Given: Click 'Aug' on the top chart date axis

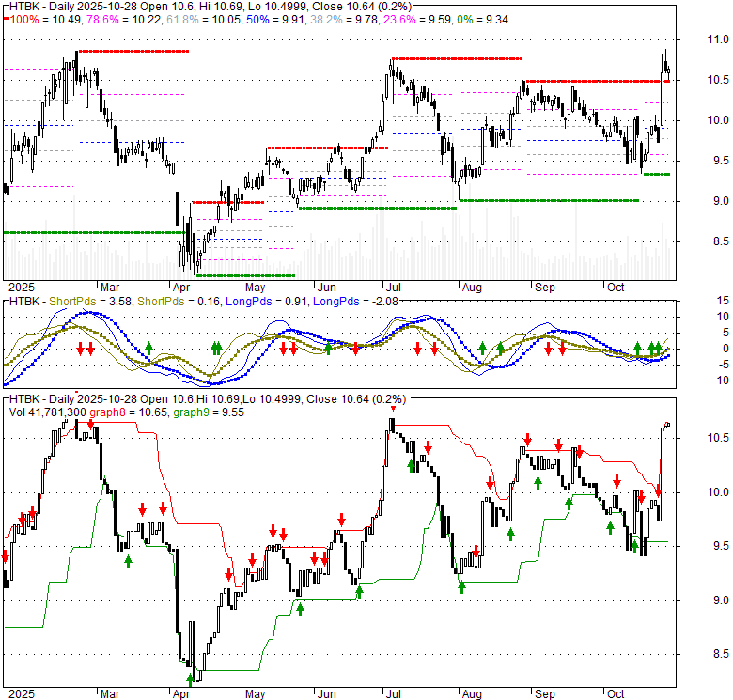Looking at the screenshot, I should [x=472, y=288].
